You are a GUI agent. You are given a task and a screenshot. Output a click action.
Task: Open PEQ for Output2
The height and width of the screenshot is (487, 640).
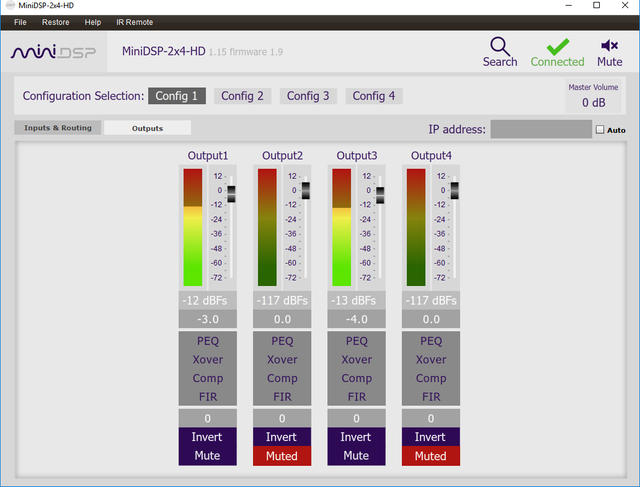click(282, 341)
